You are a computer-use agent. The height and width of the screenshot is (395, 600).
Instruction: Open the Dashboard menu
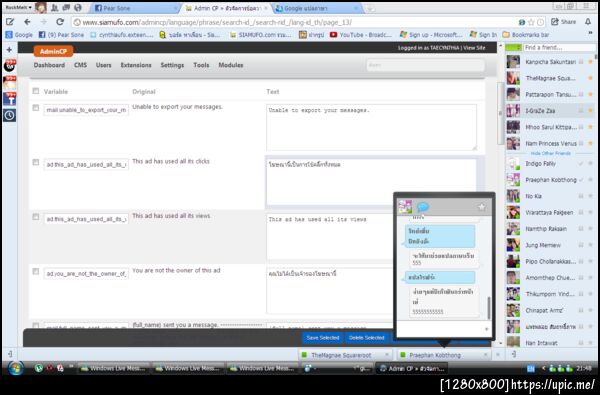point(49,65)
